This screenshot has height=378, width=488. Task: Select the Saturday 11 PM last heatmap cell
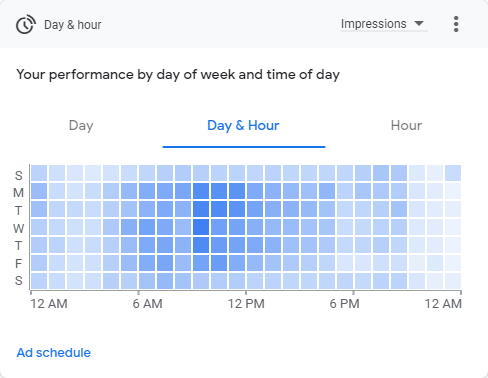[x=453, y=281]
